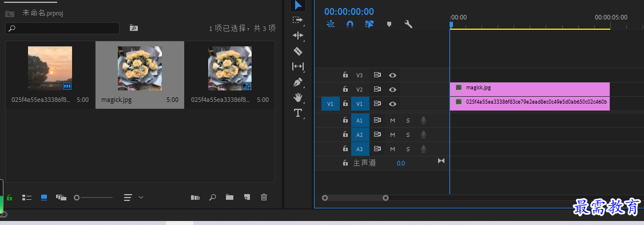Click Automate to Sequence icon
This screenshot has width=644, height=225.
coord(195,198)
